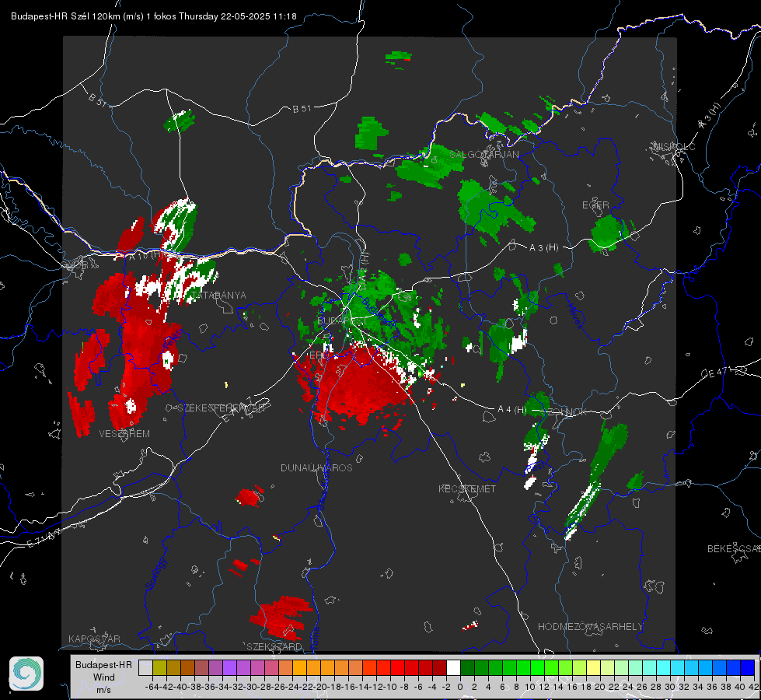The width and height of the screenshot is (761, 700).
Task: Select the EGER city label
Action: 595,205
